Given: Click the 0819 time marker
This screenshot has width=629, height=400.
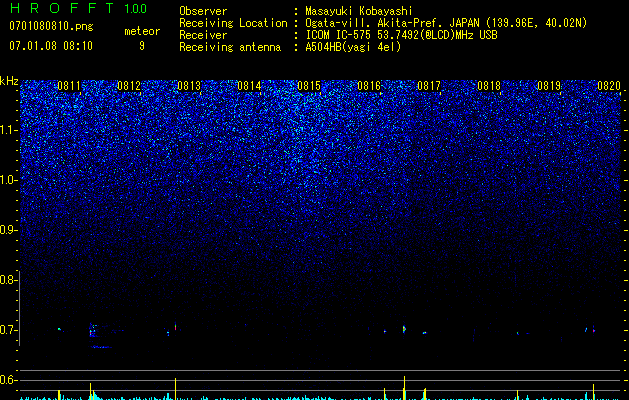Looking at the screenshot, I should point(549,86).
